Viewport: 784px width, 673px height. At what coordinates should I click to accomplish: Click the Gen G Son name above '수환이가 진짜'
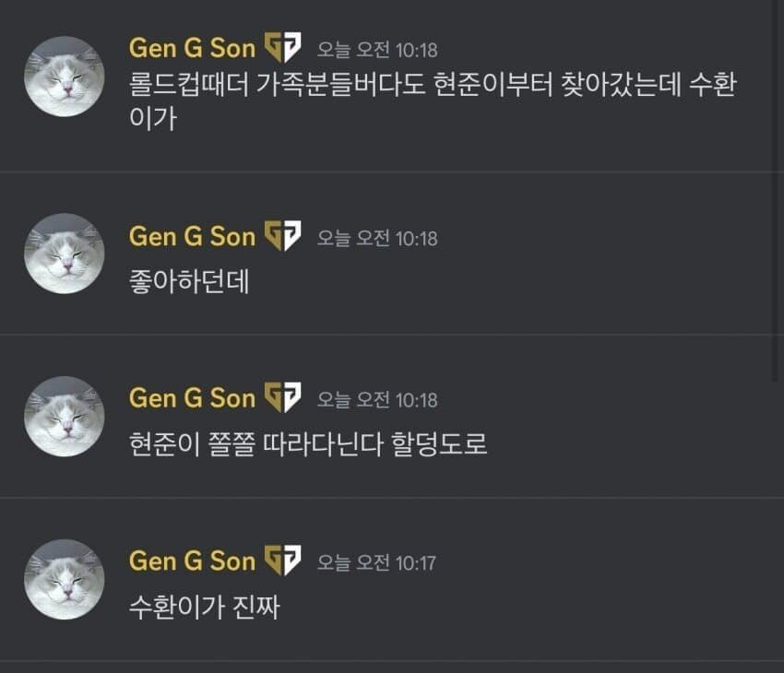point(192,561)
